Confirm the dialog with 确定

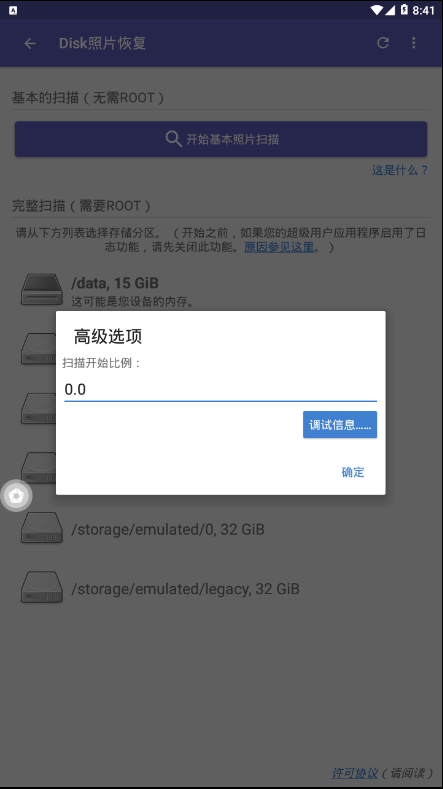353,472
